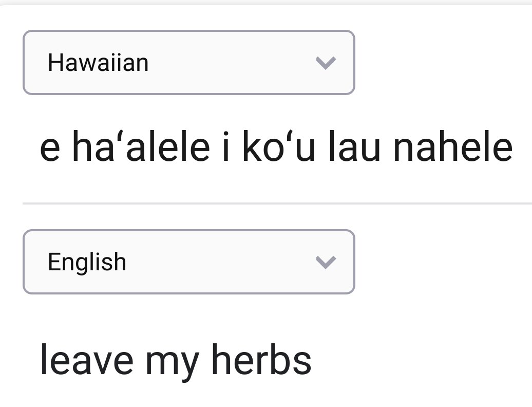Place cursor in the Hawaiian source text field
The height and width of the screenshot is (407, 532).
276,146
